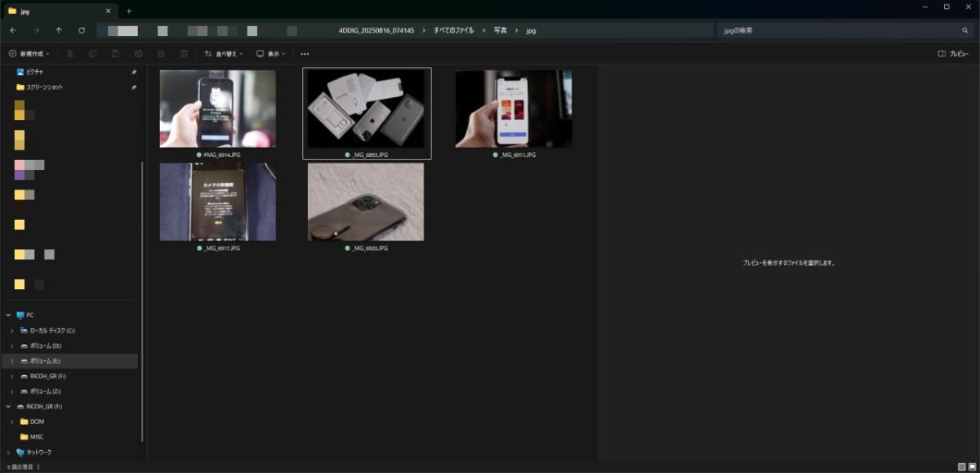Unpin ピクチャ using its pin icon
Image resolution: width=980 pixels, height=473 pixels.
tap(134, 72)
